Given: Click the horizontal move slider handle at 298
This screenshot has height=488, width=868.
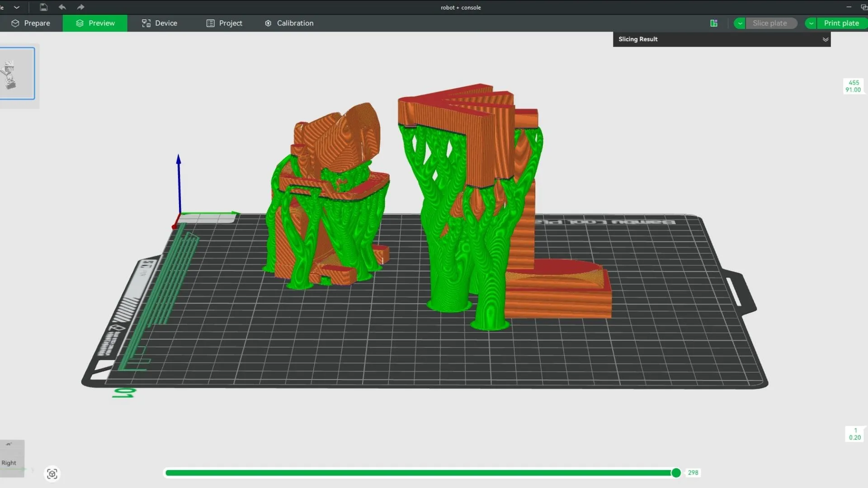Looking at the screenshot, I should tap(676, 473).
